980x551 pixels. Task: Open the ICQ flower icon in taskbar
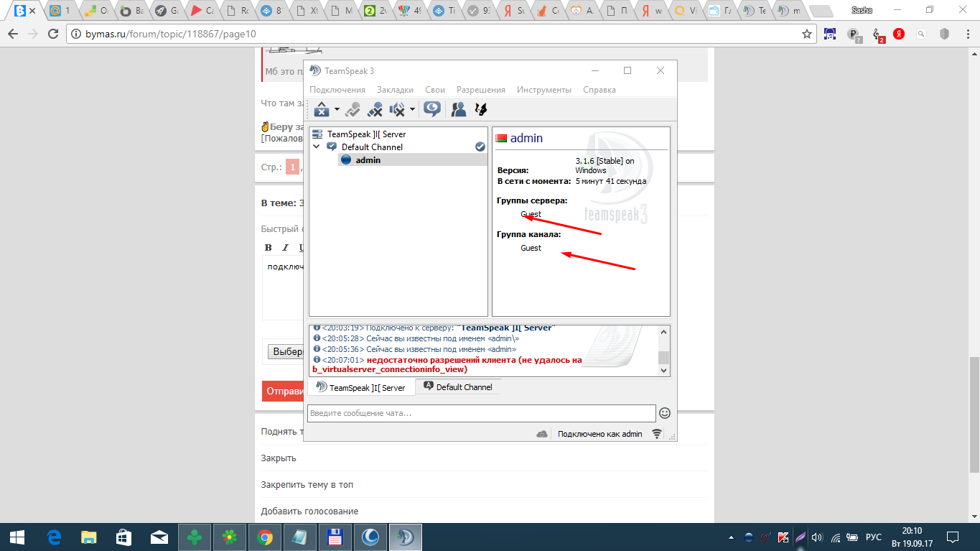click(230, 537)
